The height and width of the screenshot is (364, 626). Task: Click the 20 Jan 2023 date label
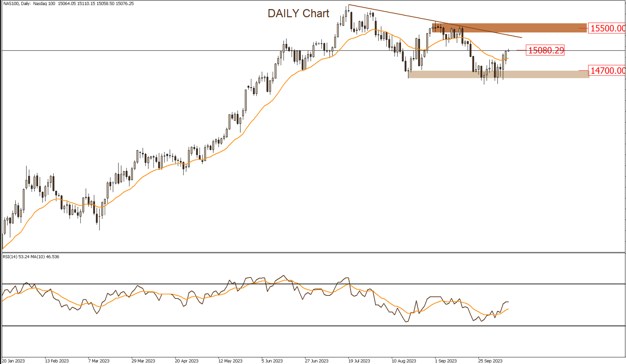14,361
